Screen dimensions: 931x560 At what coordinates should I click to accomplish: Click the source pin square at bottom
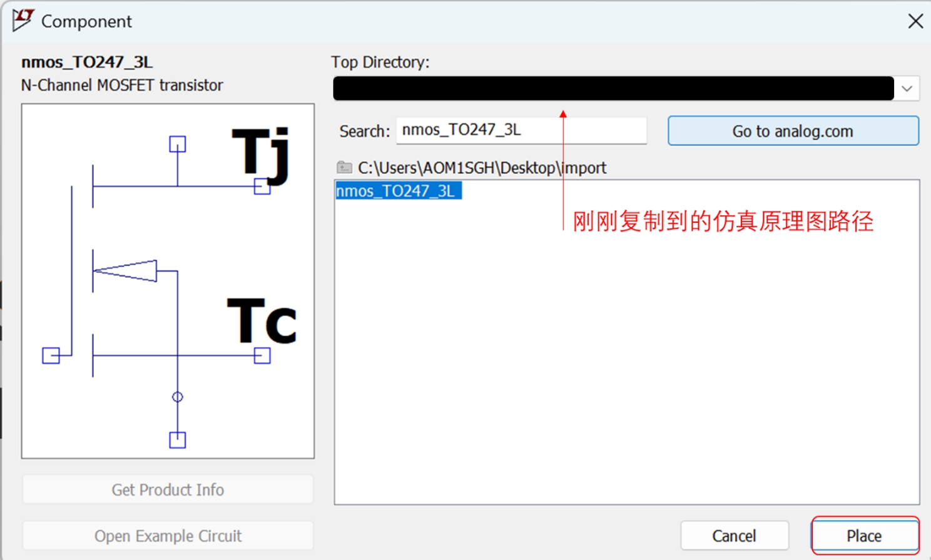click(178, 440)
